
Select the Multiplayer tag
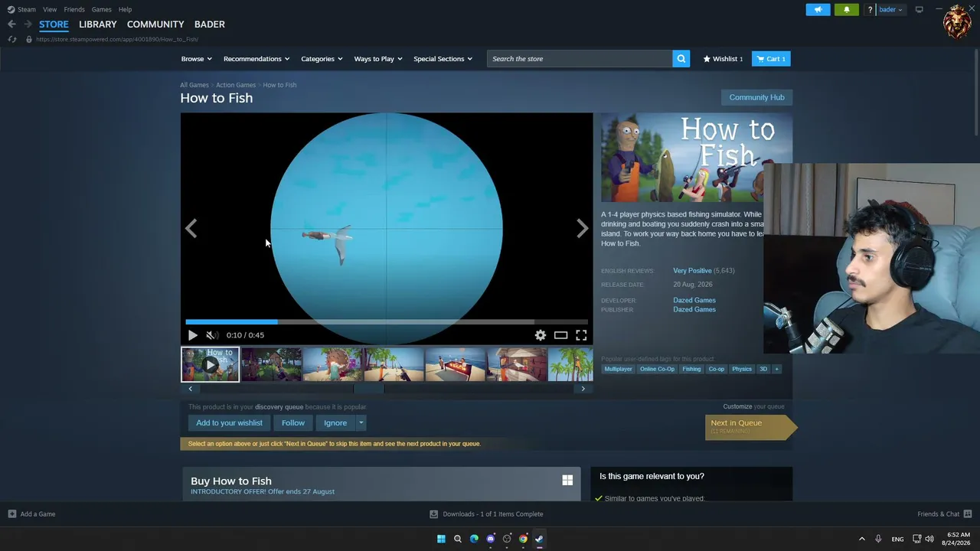(619, 369)
